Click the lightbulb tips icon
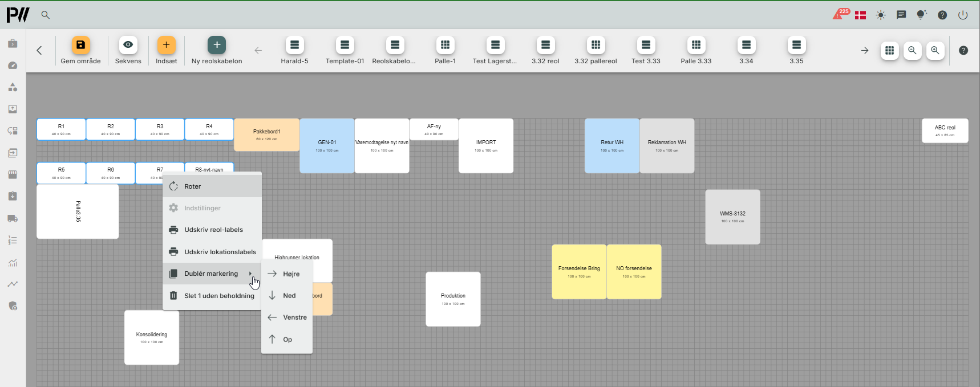 click(x=922, y=15)
